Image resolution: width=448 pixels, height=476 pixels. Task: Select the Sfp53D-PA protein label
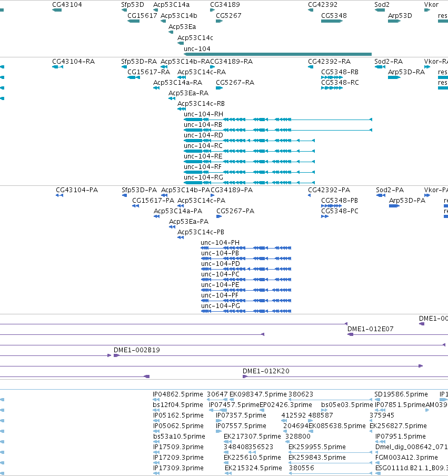139,190
